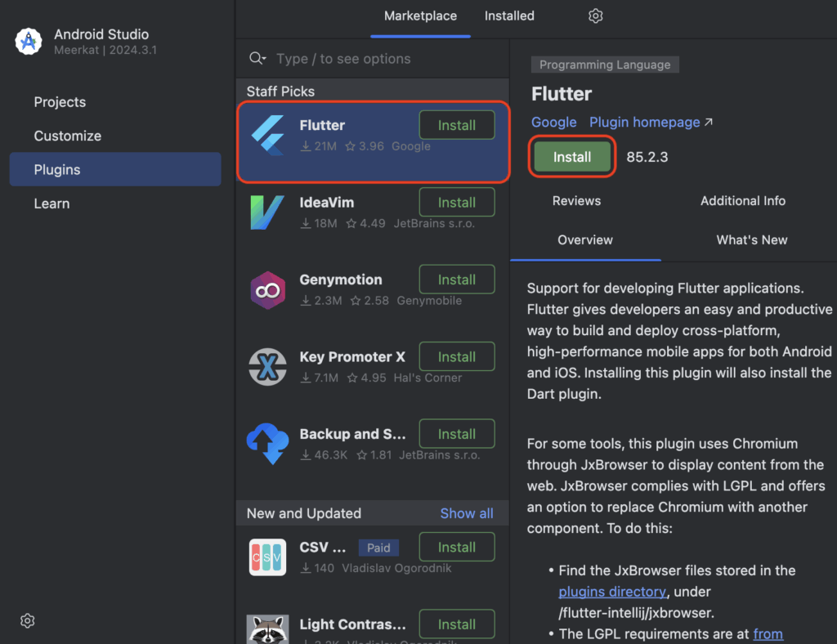Select the Key Promoter X name

pyautogui.click(x=352, y=357)
